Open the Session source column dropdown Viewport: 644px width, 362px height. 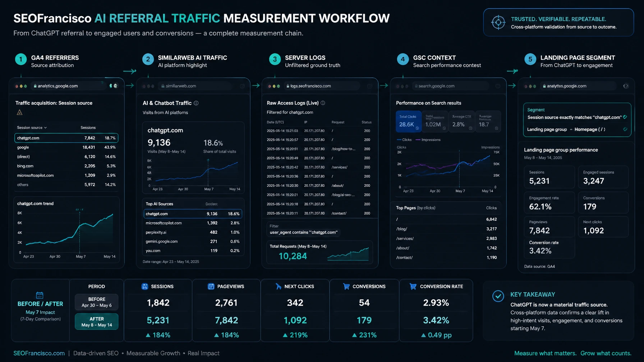pyautogui.click(x=32, y=127)
